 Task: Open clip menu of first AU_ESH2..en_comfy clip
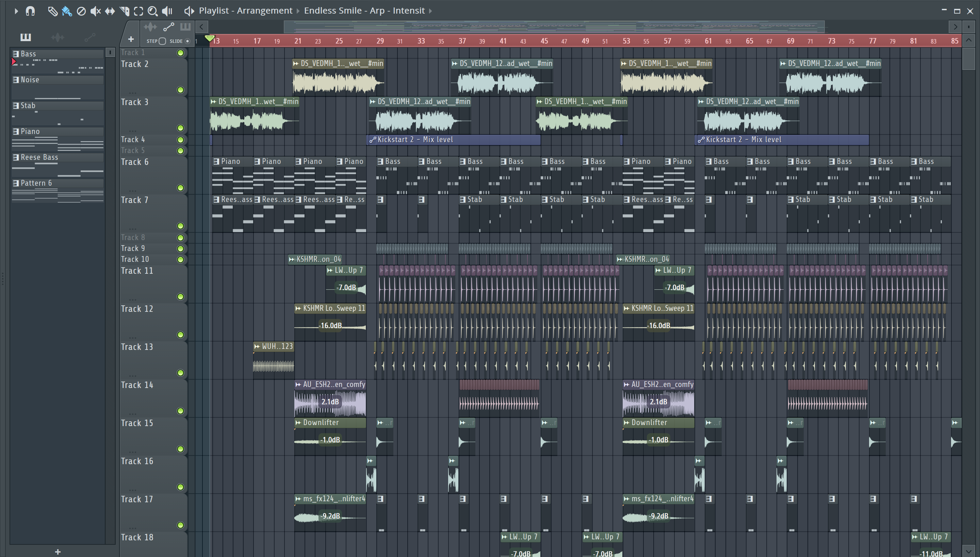pos(298,385)
